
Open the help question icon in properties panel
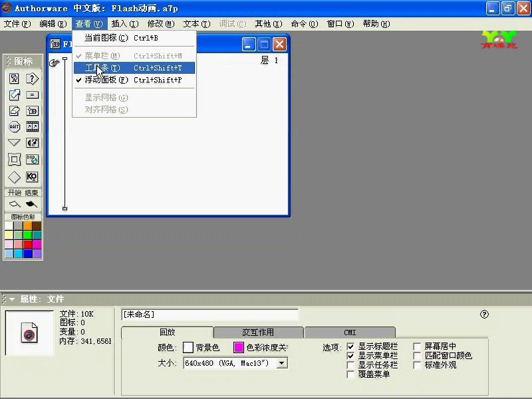click(x=484, y=315)
